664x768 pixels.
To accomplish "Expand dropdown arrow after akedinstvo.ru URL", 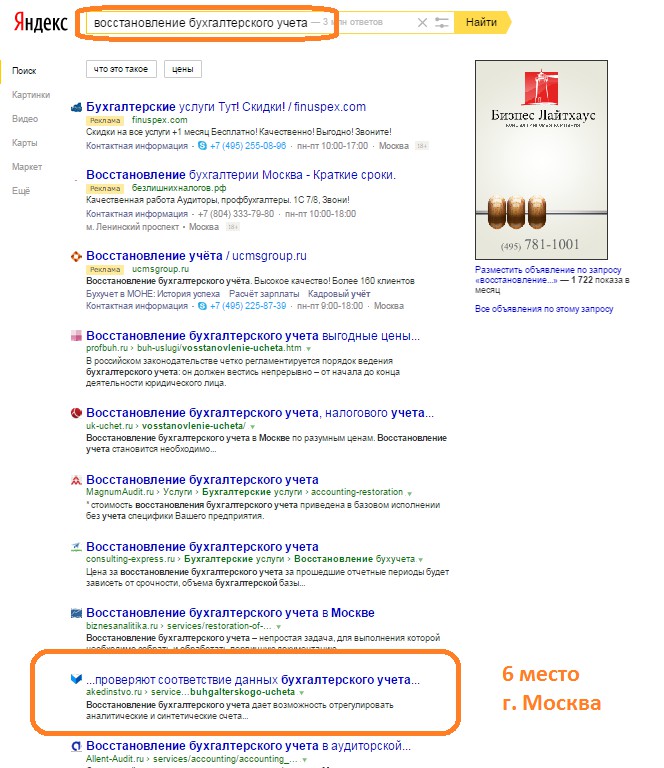I will coord(302,693).
